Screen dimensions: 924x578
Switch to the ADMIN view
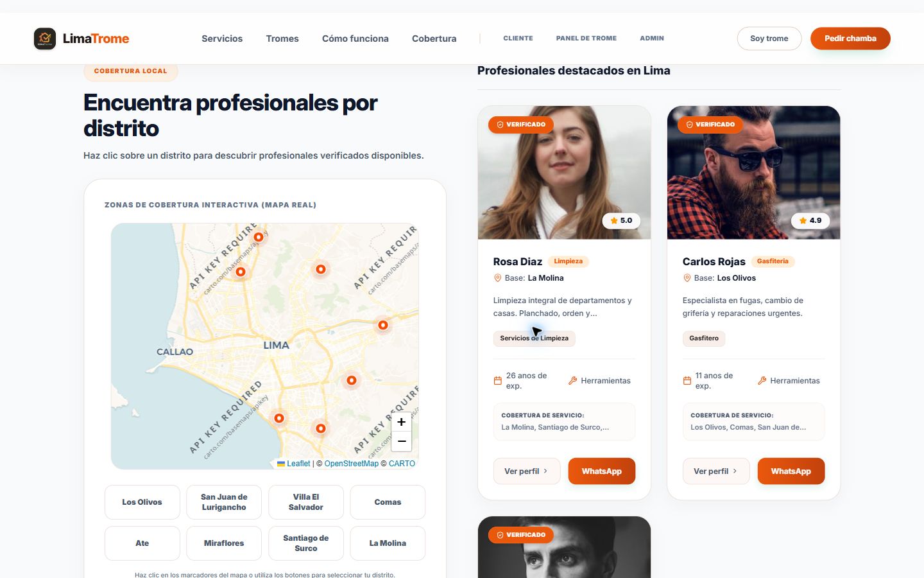pyautogui.click(x=652, y=39)
